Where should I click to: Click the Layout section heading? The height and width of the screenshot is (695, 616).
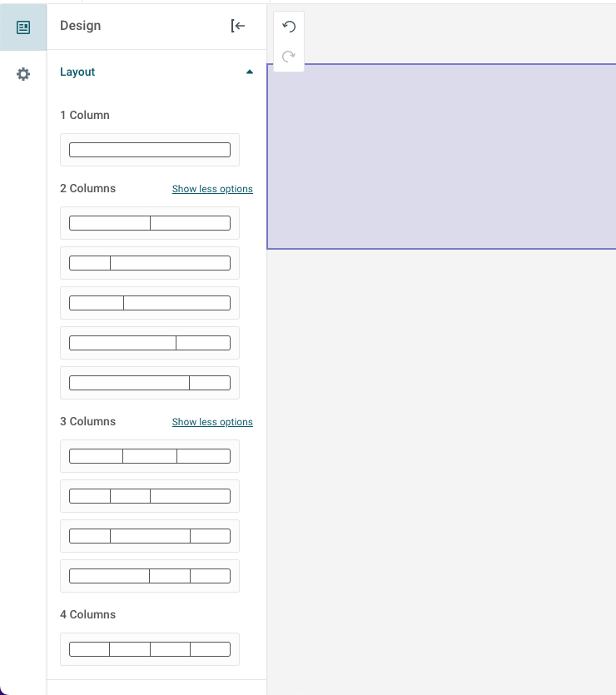click(77, 72)
